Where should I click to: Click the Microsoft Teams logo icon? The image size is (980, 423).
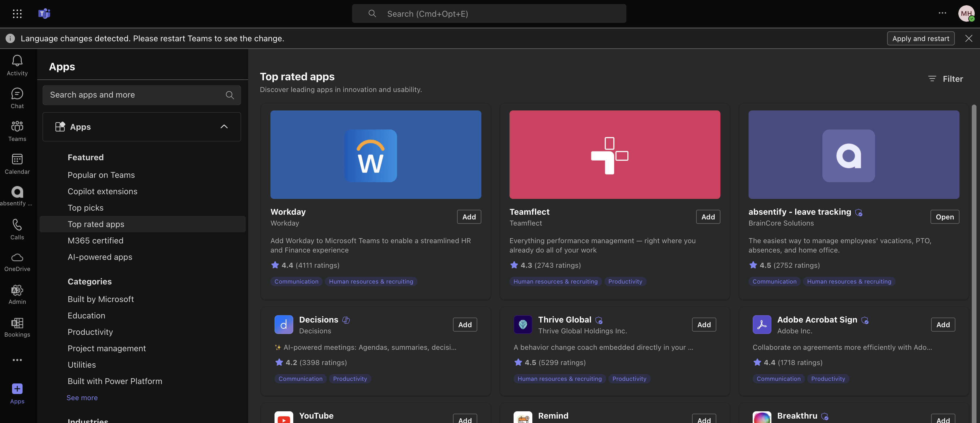coord(44,14)
